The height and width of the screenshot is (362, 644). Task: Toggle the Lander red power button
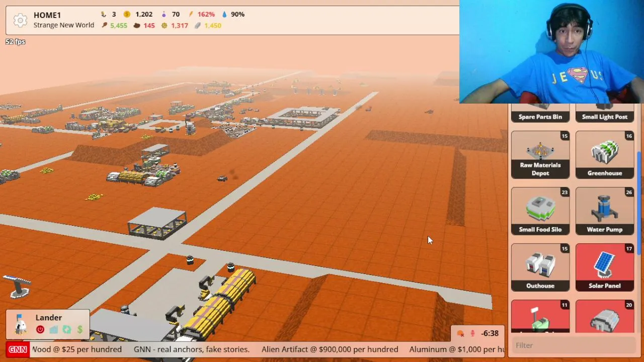coord(40,330)
